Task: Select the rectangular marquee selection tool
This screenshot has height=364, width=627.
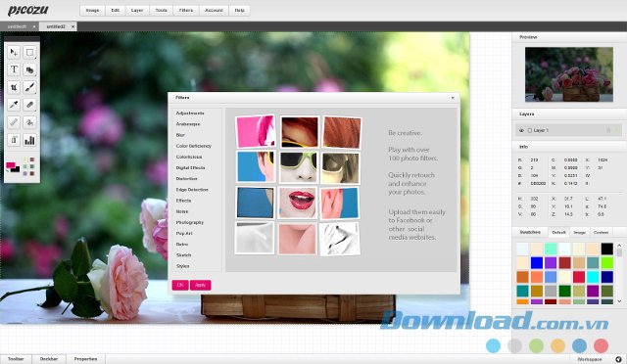Action: [x=29, y=52]
